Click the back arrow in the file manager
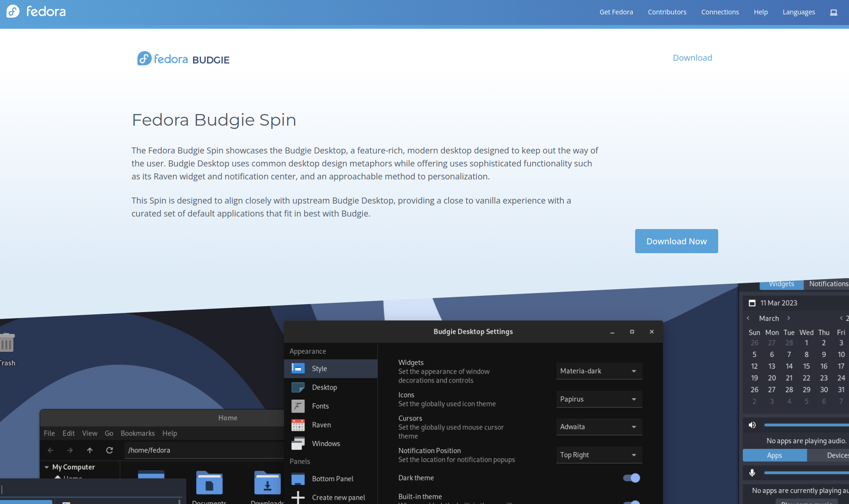The width and height of the screenshot is (849, 504). point(51,450)
